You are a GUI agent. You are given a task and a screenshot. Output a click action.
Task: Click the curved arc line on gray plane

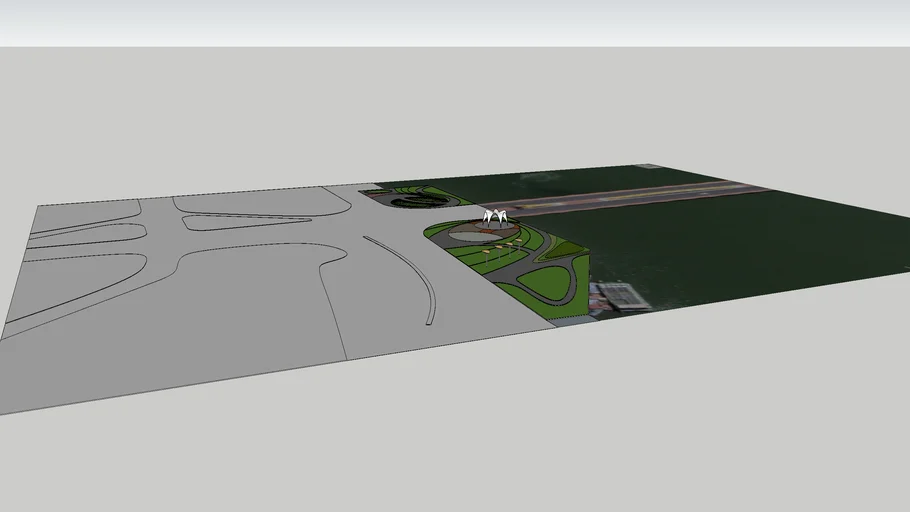tap(412, 272)
